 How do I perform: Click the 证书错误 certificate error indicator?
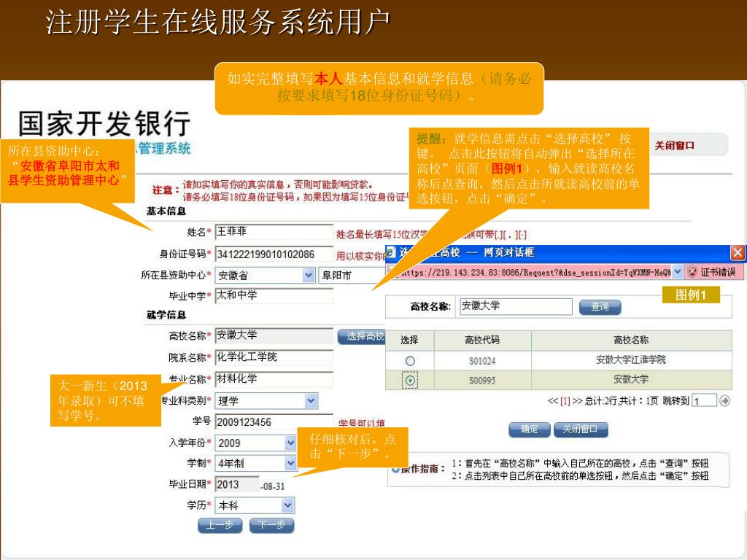coord(713,273)
